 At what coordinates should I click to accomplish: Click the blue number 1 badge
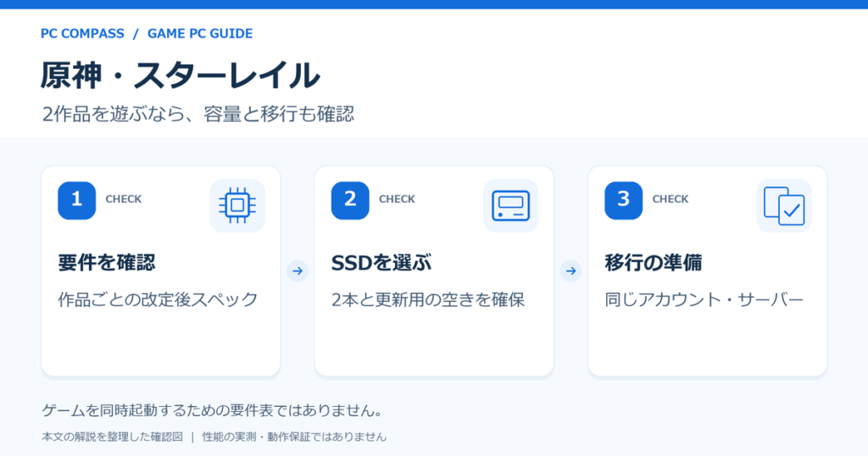[76, 200]
